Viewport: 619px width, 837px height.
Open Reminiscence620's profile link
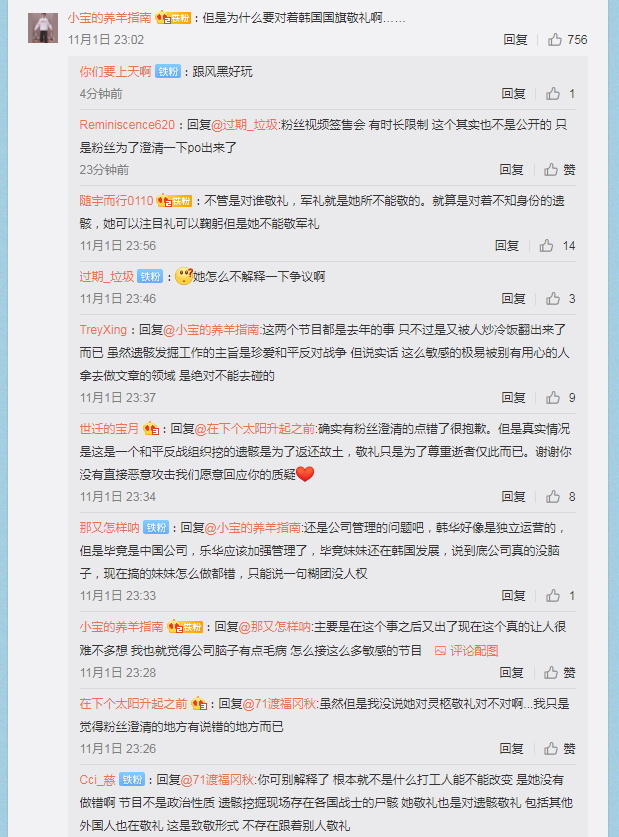coord(127,125)
